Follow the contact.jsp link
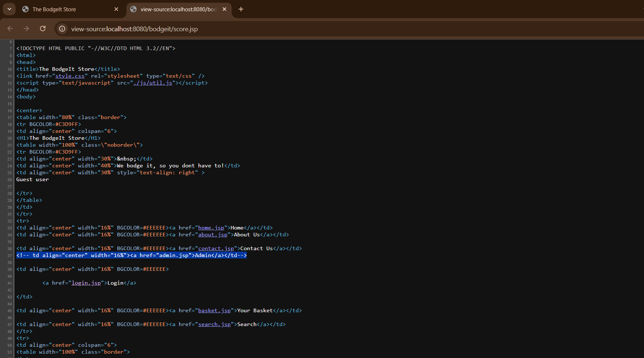Image resolution: width=644 pixels, height=358 pixels. pos(216,248)
